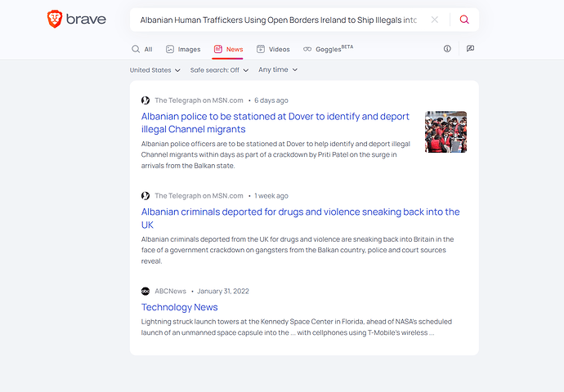
Task: Open the Safe search: Off dropdown
Action: 219,70
